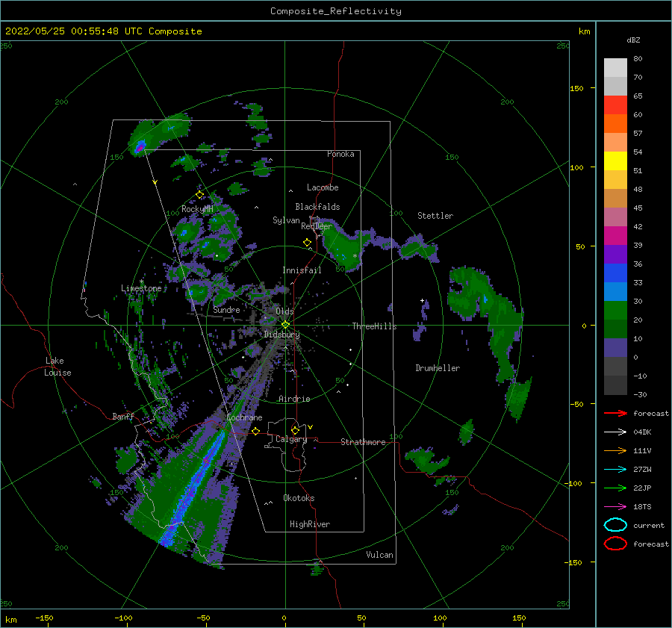Click yellow diamond marker below Cochrane

256,431
